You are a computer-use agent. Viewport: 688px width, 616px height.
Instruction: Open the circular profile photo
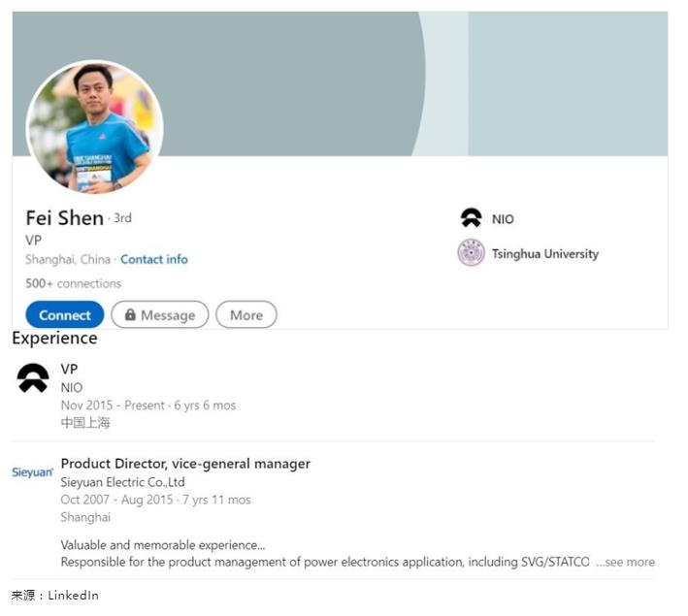pyautogui.click(x=94, y=128)
